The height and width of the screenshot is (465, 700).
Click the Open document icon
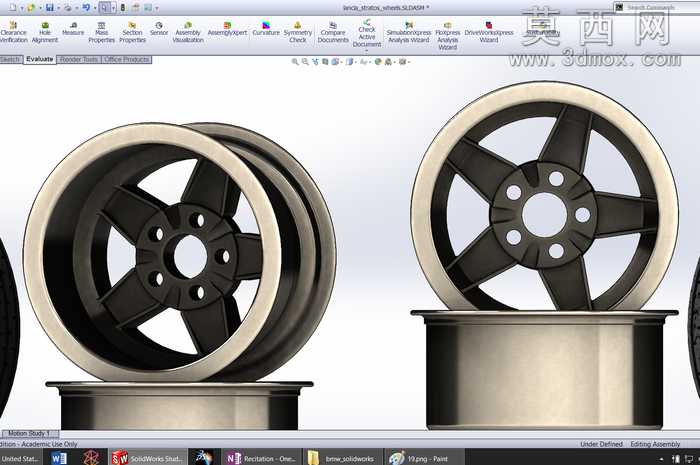(31, 8)
